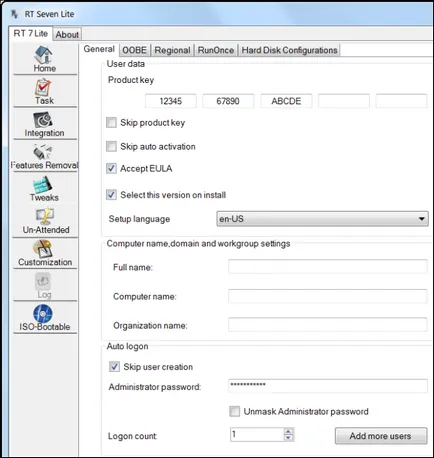Check the Skip product key box
This screenshot has width=434, height=458.
111,122
